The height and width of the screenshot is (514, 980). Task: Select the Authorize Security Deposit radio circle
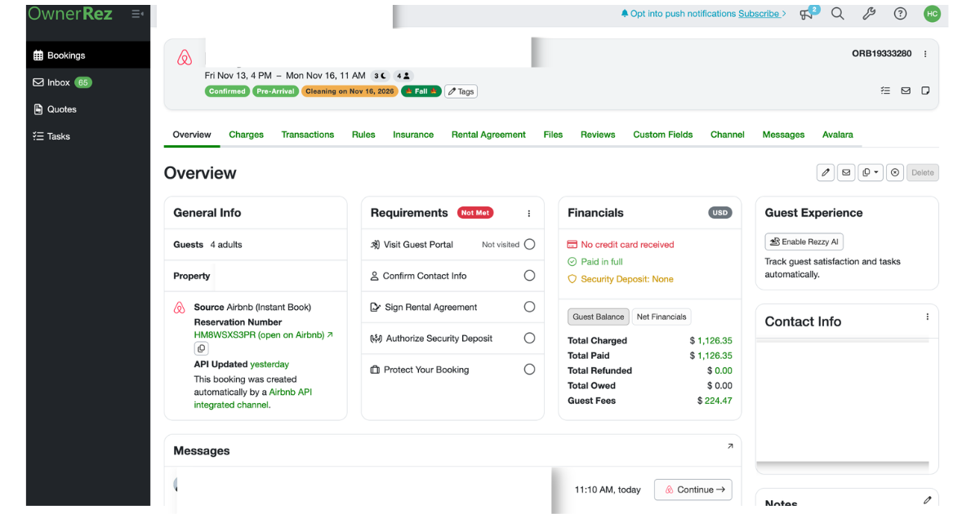pyautogui.click(x=529, y=338)
